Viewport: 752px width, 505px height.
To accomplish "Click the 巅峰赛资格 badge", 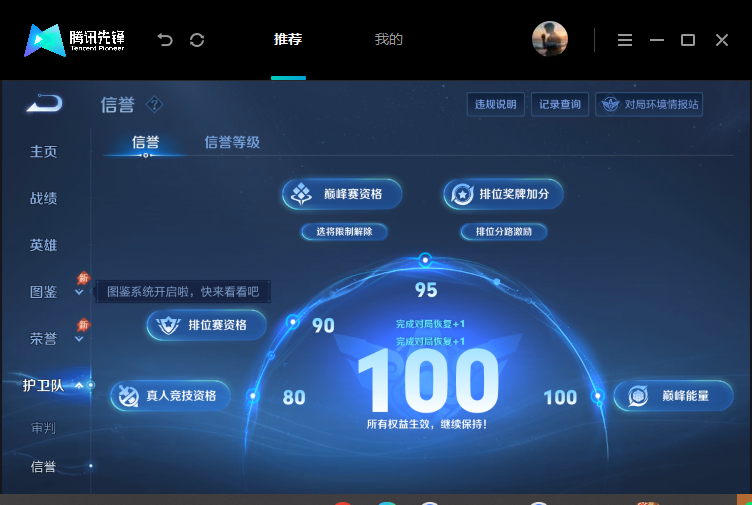I will click(x=342, y=194).
